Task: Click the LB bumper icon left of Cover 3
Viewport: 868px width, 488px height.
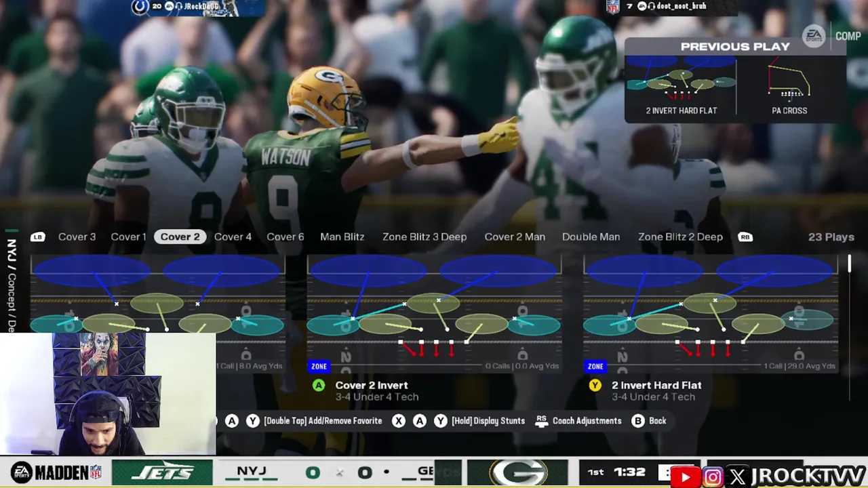Action: [38, 237]
